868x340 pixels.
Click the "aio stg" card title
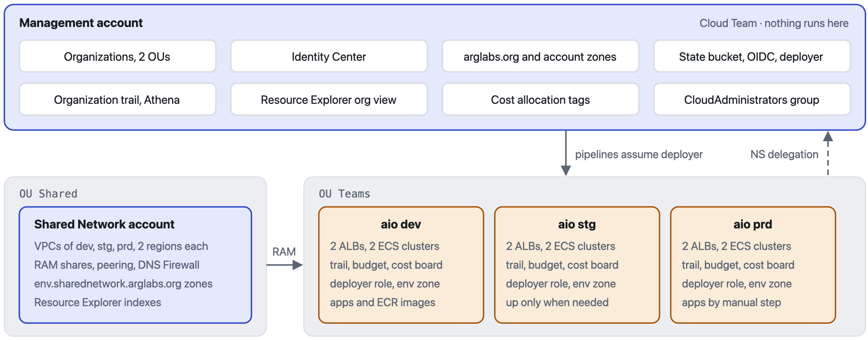577,224
